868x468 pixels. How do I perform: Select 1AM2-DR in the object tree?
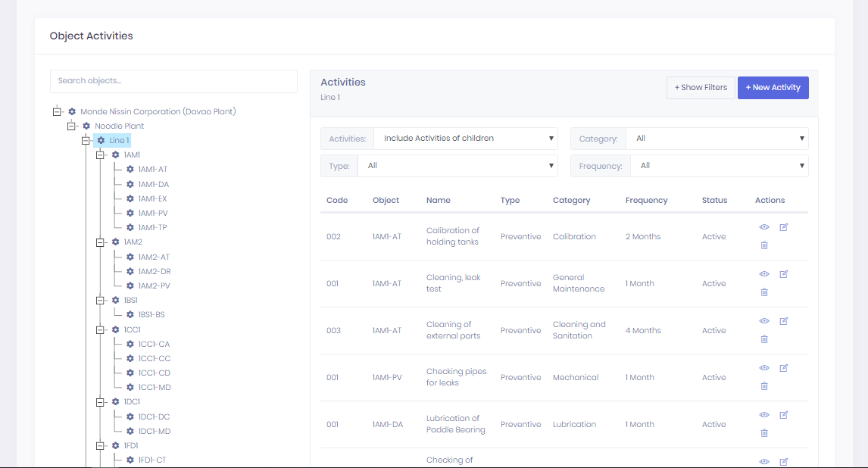coord(154,272)
